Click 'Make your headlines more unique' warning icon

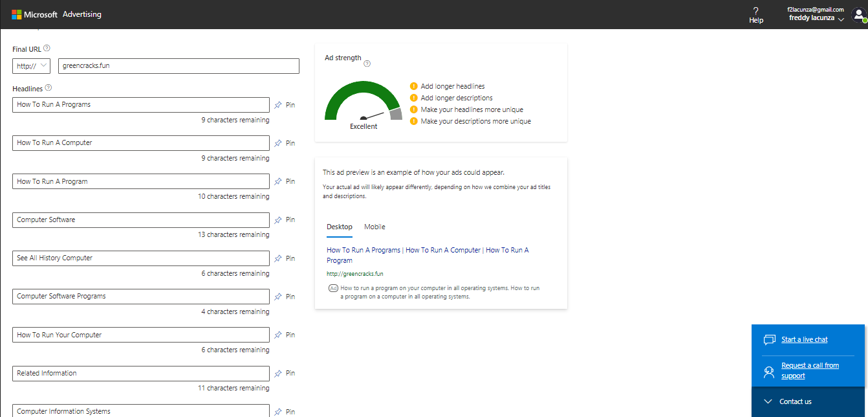(x=414, y=109)
